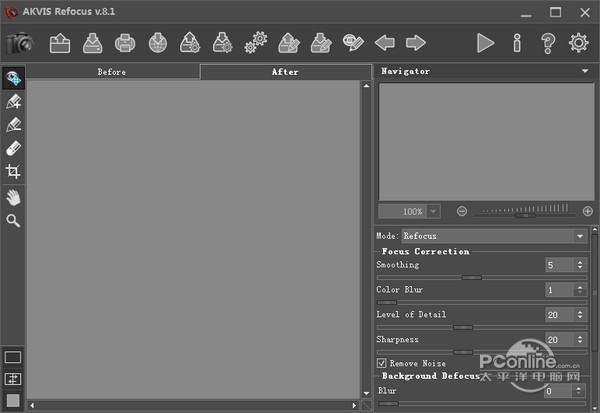The width and height of the screenshot is (600, 413).
Task: Click the AKVIS camera logo icon
Action: 20,43
